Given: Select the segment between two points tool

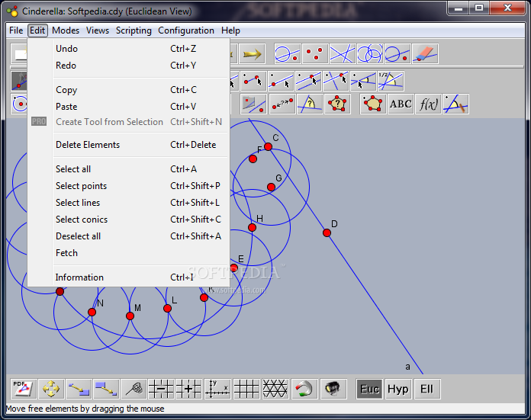Looking at the screenshot, I should (x=253, y=81).
